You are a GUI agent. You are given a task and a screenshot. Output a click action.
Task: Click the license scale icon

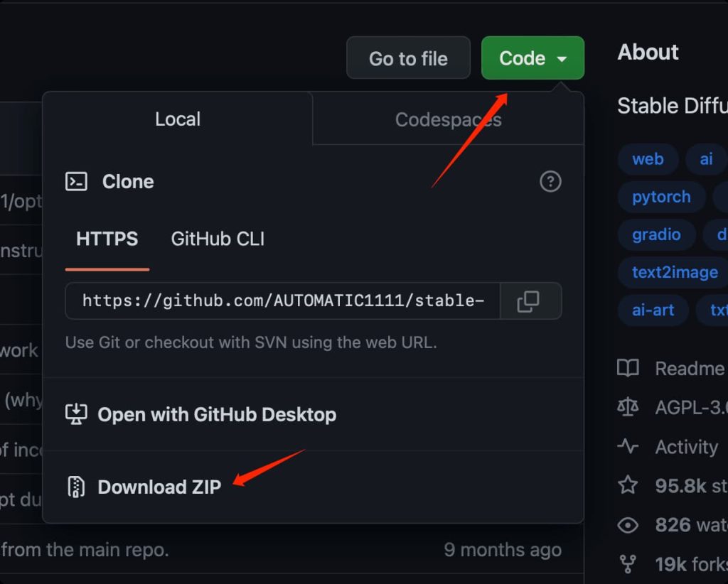click(628, 407)
